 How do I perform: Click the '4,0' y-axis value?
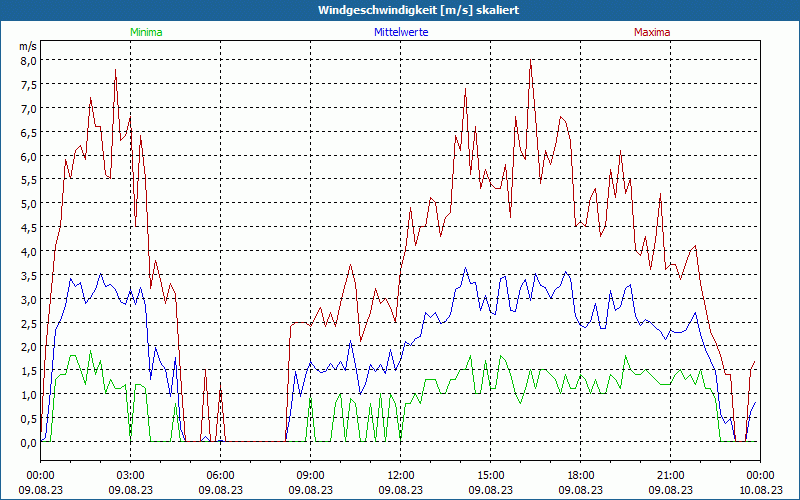click(29, 252)
